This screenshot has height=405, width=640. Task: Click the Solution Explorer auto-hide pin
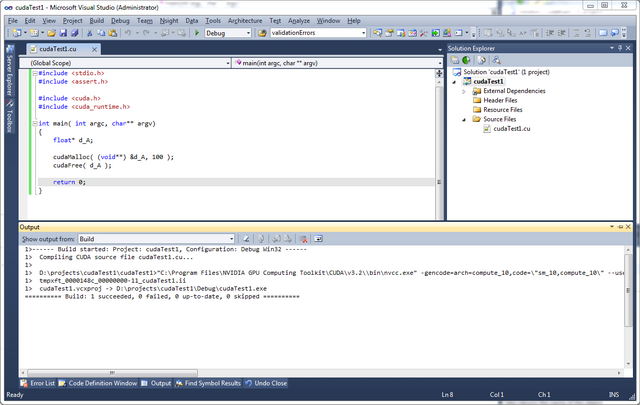pos(620,48)
